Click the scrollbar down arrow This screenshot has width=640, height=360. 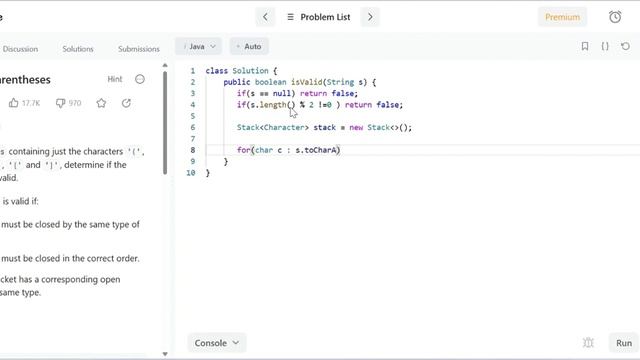tap(165, 354)
